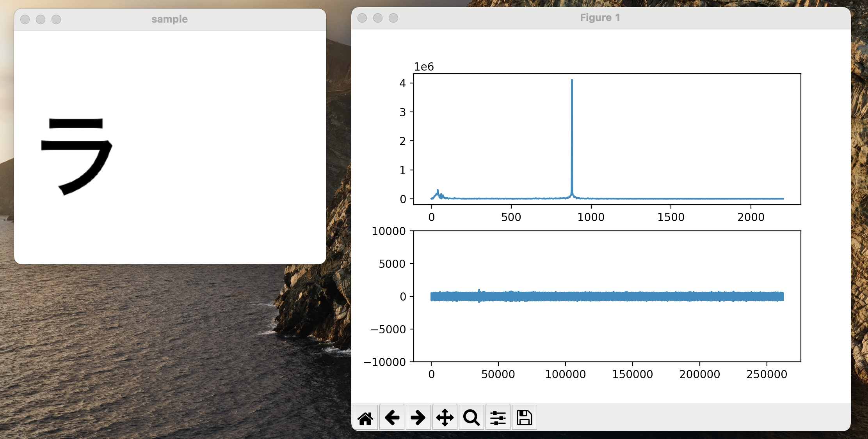Click the −10000 y-axis label of lower plot

[385, 362]
